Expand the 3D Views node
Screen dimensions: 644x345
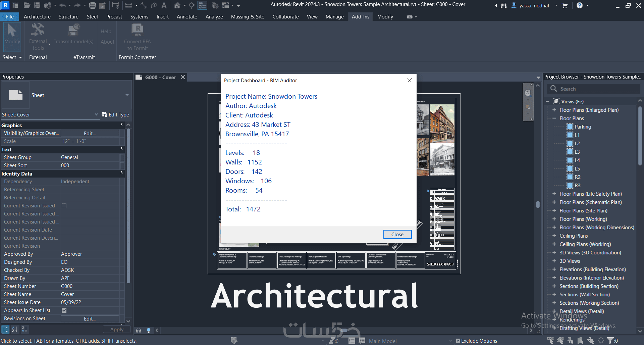(554, 261)
